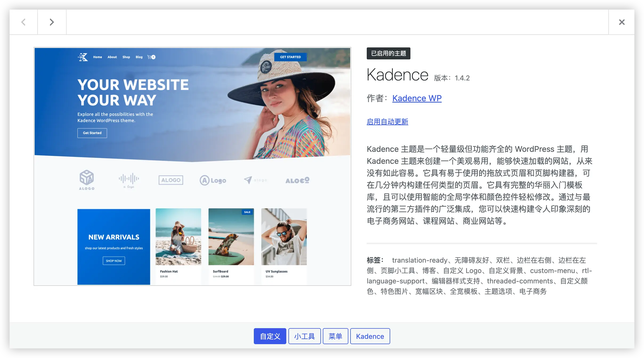644x358 pixels.
Task: Click the circular 'A Logo' icon
Action: 213,180
